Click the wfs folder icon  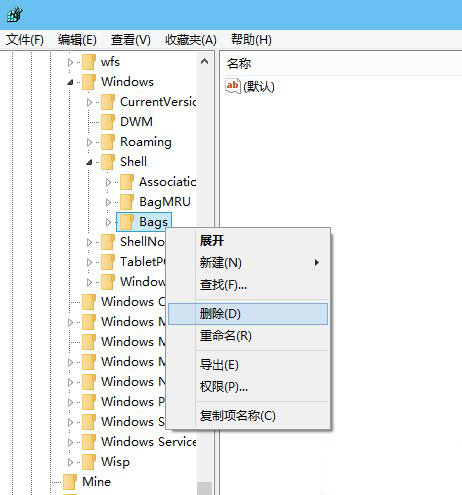click(89, 62)
